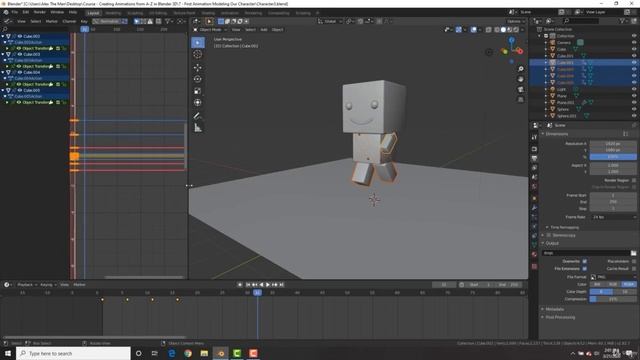
Task: Select the Rotate tool in viewport toolbar
Action: coord(198,79)
